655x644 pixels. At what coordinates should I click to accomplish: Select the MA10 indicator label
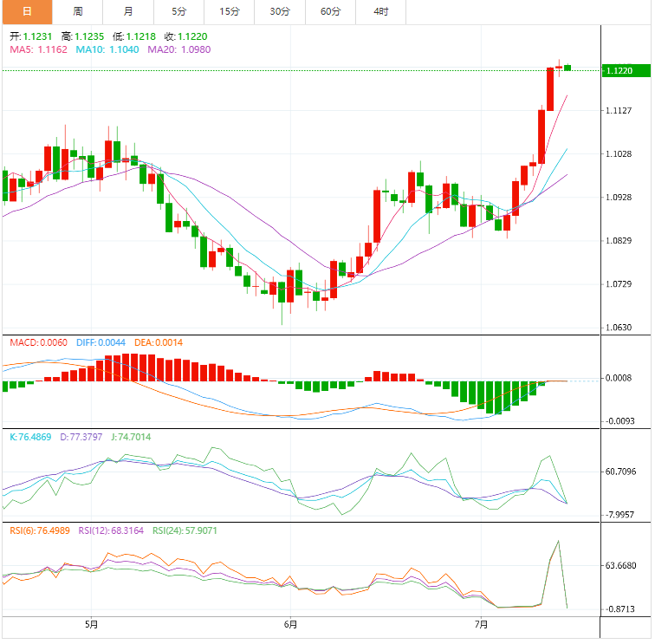click(x=107, y=50)
